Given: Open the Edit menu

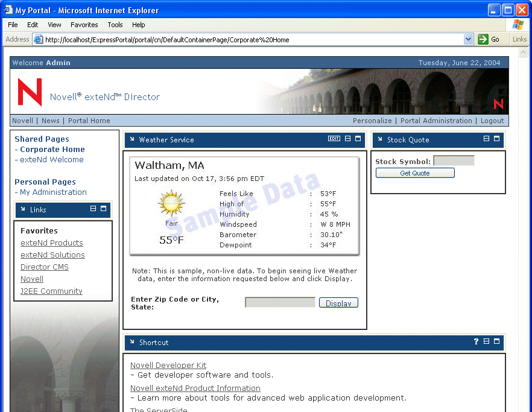Looking at the screenshot, I should click(x=33, y=25).
